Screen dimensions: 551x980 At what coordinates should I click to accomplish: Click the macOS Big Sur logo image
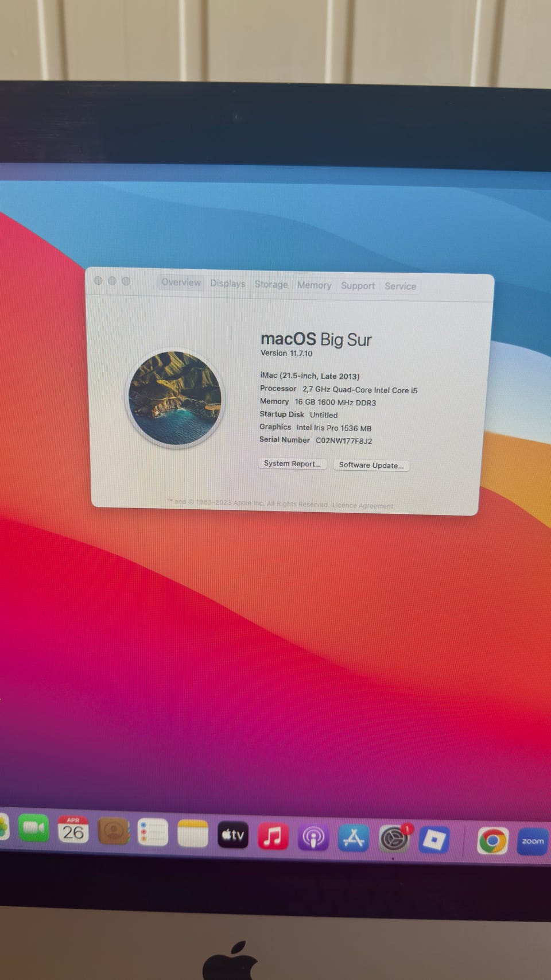174,398
